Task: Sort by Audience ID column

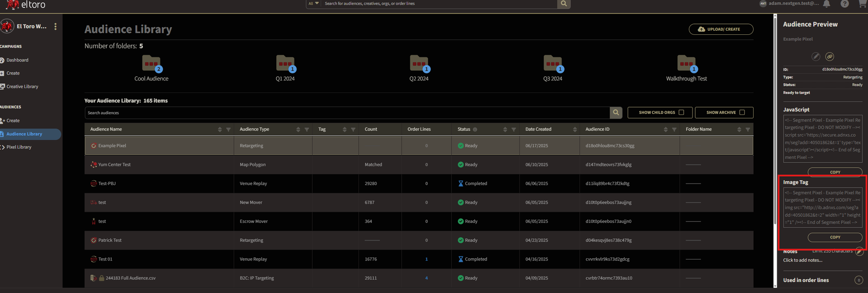Action: pyautogui.click(x=665, y=129)
